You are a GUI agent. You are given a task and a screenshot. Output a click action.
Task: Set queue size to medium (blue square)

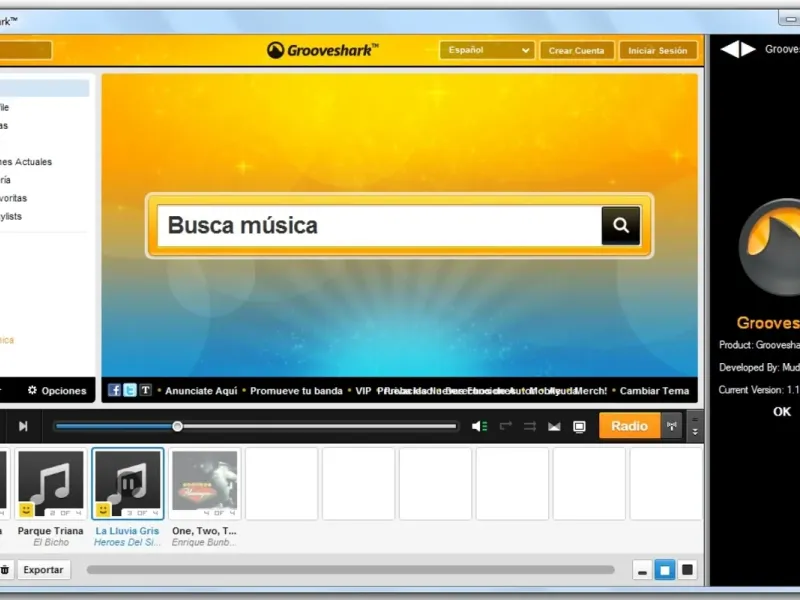(x=665, y=570)
